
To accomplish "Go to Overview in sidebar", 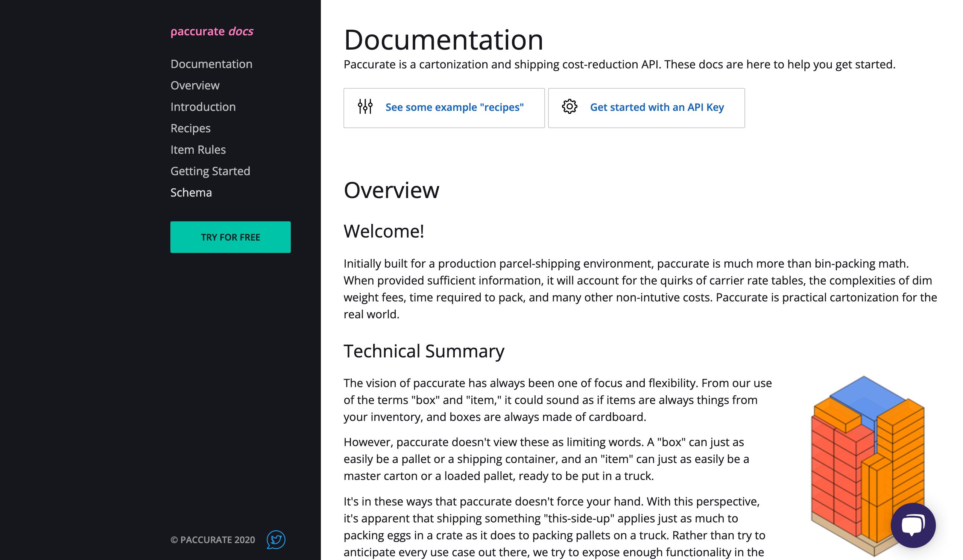I will pos(195,85).
